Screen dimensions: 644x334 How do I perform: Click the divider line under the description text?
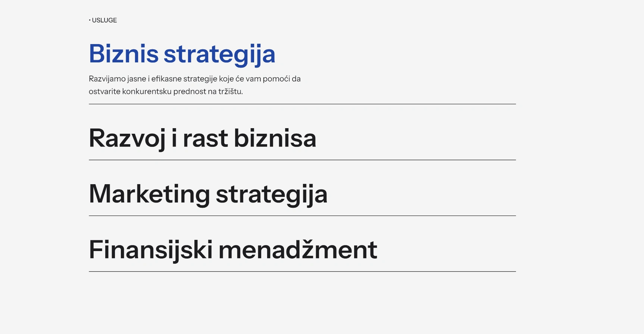click(x=302, y=104)
